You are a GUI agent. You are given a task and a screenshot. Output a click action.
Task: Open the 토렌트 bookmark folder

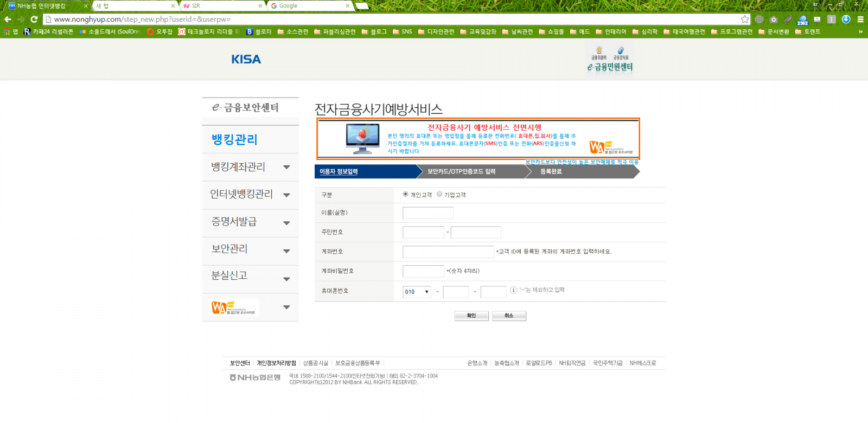click(x=808, y=31)
